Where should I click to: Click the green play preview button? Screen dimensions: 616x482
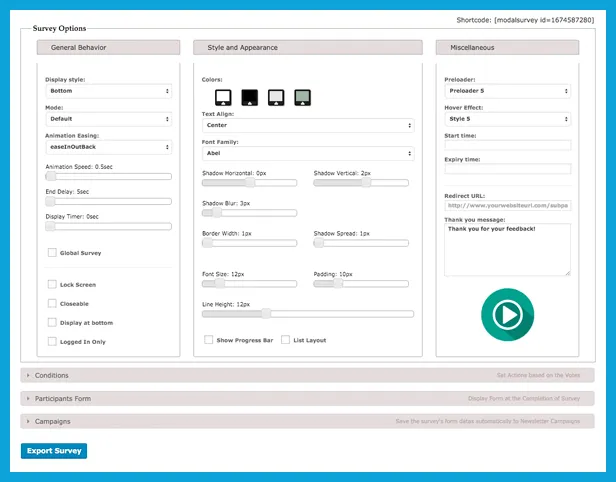point(507,315)
